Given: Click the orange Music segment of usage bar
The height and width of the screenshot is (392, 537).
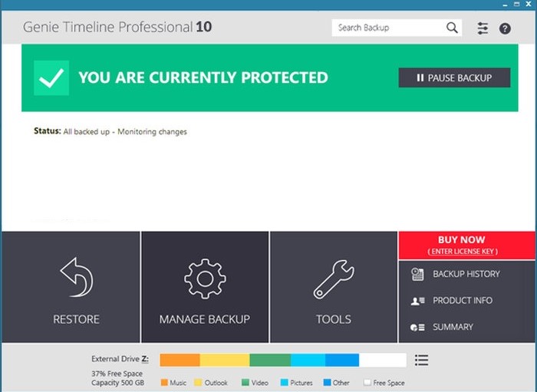Looking at the screenshot, I should 180,360.
